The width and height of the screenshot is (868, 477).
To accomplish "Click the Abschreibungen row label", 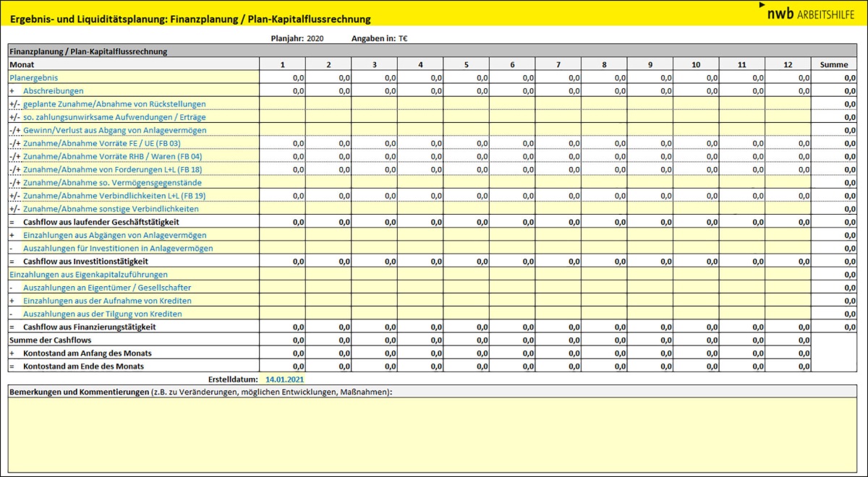I will pos(53,91).
